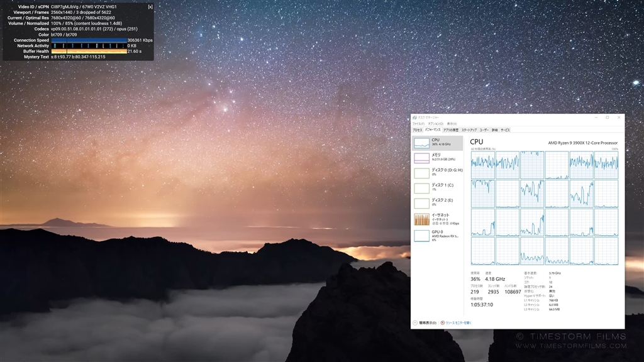644x362 pixels.
Task: Click the large 36% usage value
Action: (475, 279)
